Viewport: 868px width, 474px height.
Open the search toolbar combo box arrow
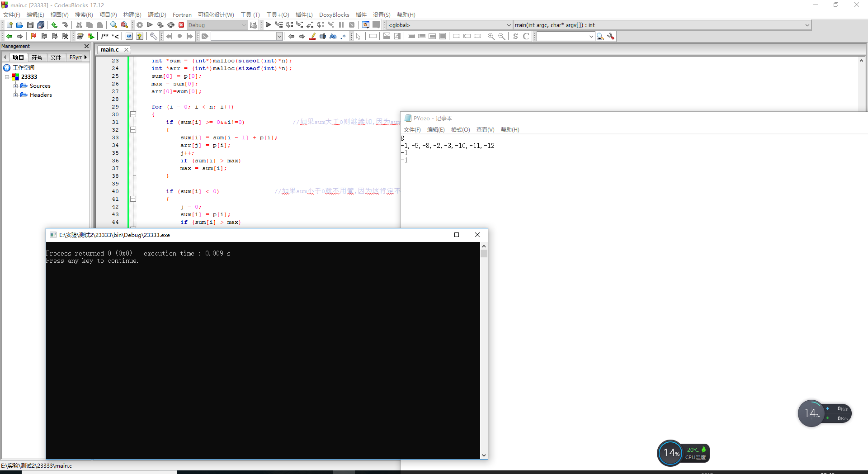[x=591, y=36]
